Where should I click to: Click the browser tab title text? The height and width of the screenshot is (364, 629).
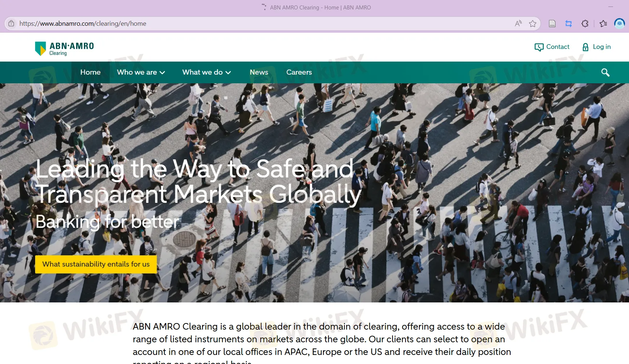click(320, 7)
